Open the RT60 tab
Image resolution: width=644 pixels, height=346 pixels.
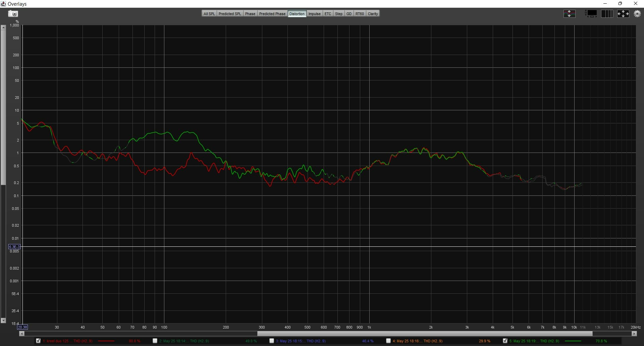tap(359, 14)
